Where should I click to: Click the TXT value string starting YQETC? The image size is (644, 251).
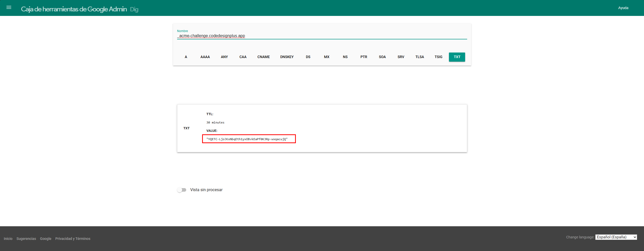[x=247, y=139]
